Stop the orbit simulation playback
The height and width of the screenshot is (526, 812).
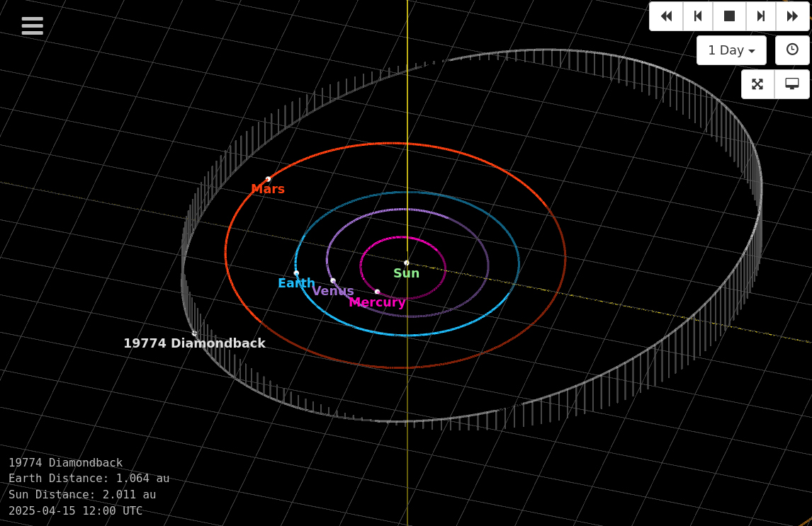[729, 16]
